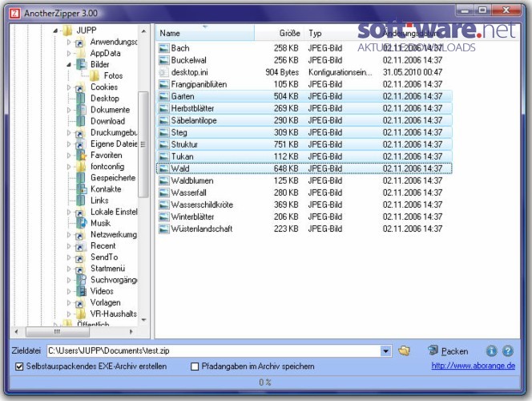Click the Struktur image icon
Viewport: 532px width, 401px height.
164,144
